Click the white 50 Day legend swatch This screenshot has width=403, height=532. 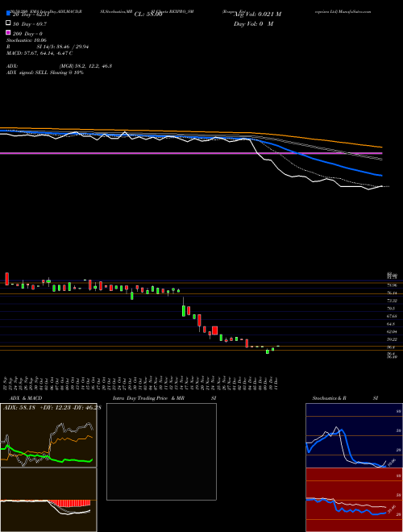8,23
